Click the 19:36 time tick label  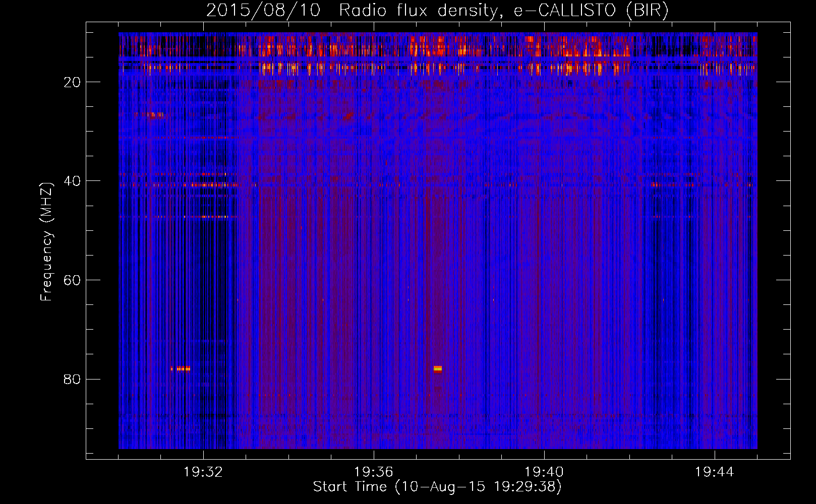point(374,472)
